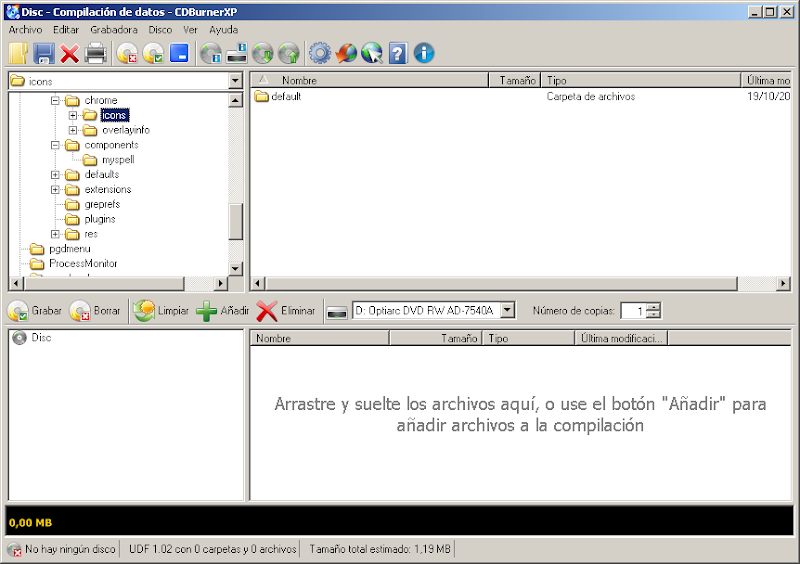
Task: Increase number of copies with up arrow
Action: 654,307
